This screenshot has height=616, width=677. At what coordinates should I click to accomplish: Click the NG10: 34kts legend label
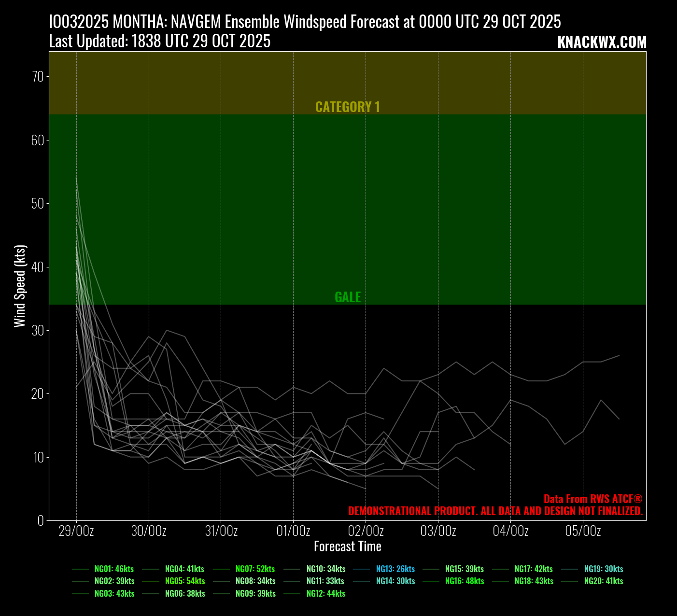pyautogui.click(x=325, y=569)
